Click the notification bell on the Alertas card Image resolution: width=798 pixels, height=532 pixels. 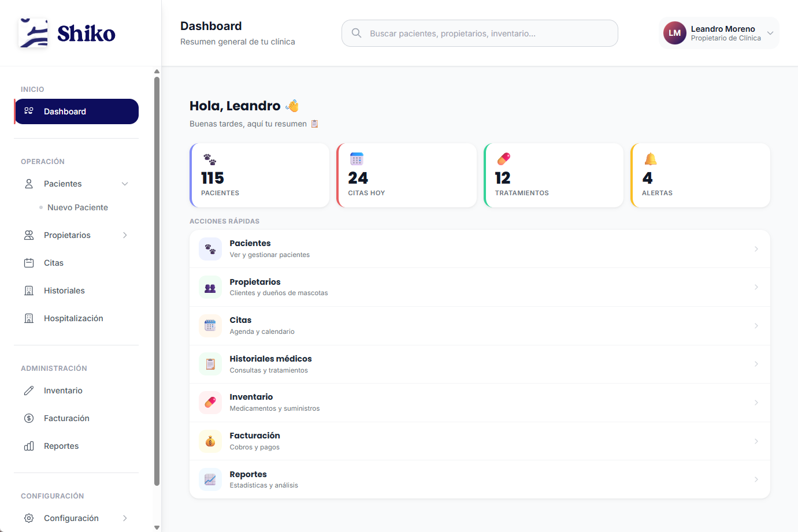(651, 158)
